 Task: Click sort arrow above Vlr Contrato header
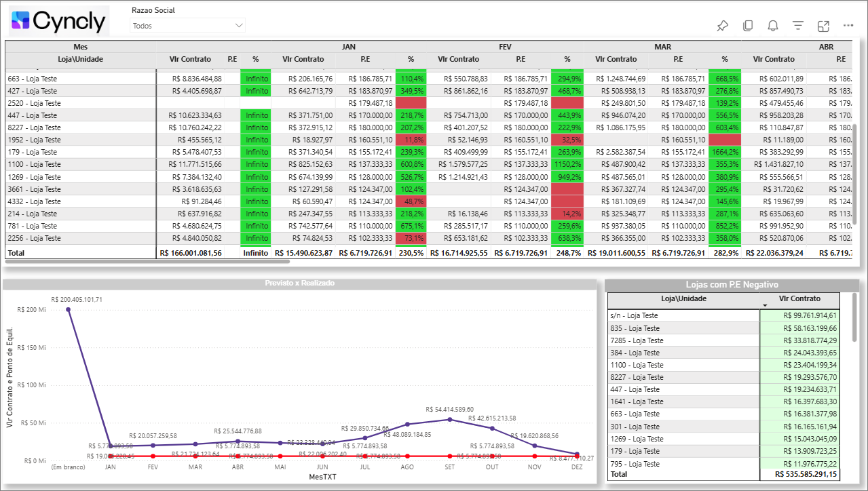pos(766,306)
